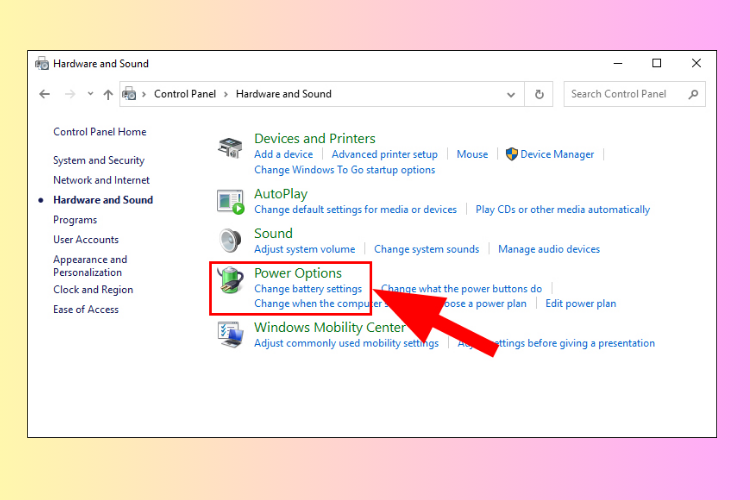Click Change battery settings link
This screenshot has height=500, width=750.
pyautogui.click(x=308, y=289)
